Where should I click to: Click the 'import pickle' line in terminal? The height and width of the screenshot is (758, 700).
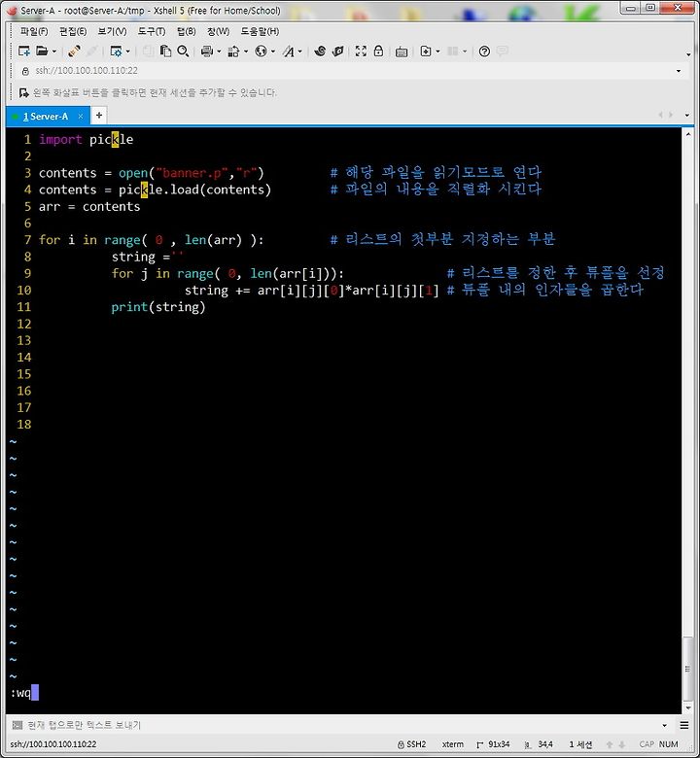click(87, 140)
